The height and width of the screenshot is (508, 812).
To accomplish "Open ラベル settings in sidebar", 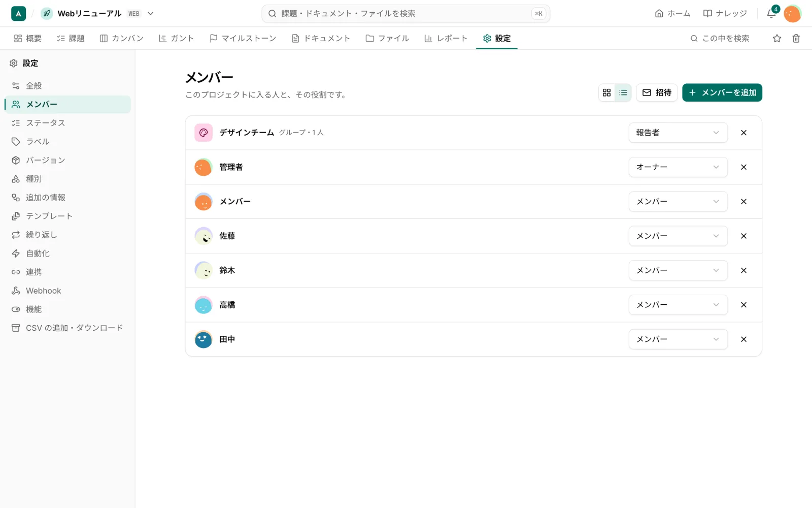I will tap(68, 142).
